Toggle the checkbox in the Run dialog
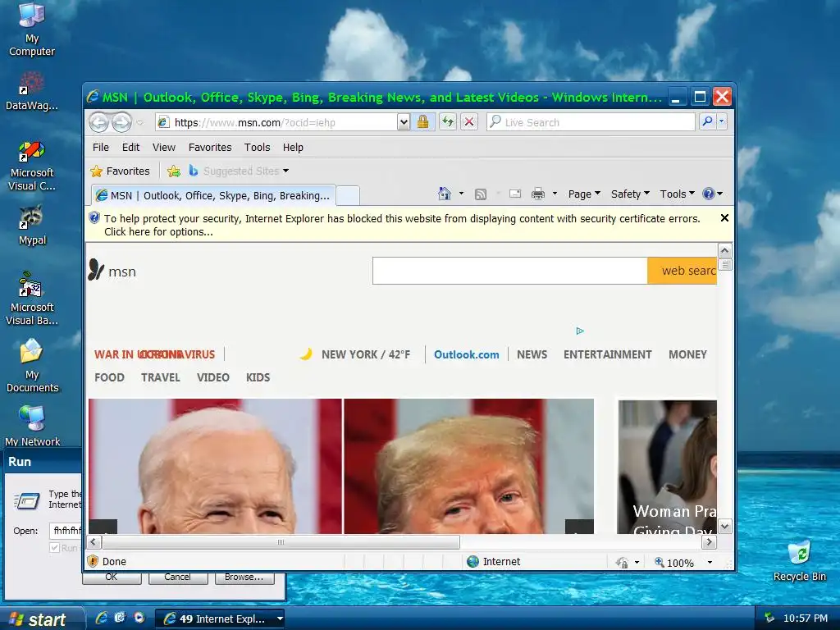 point(54,547)
